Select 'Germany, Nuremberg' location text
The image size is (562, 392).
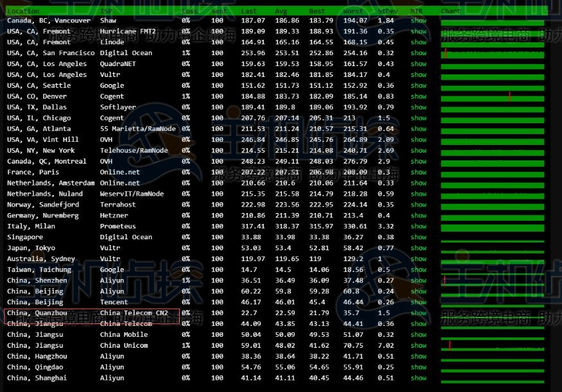pyautogui.click(x=42, y=215)
